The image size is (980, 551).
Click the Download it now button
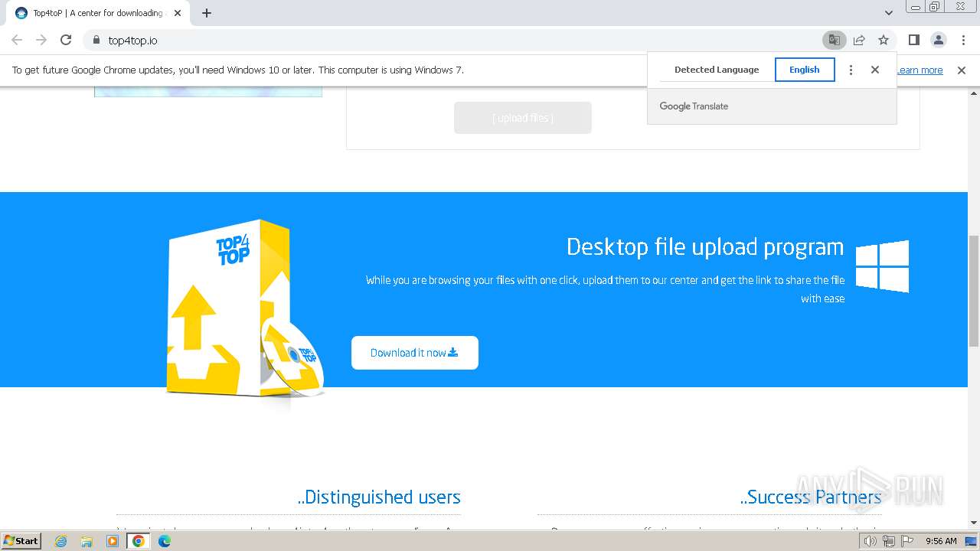coord(415,353)
